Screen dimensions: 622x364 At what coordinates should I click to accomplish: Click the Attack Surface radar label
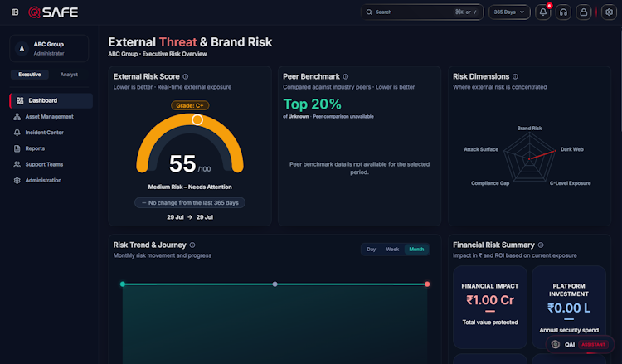click(481, 149)
